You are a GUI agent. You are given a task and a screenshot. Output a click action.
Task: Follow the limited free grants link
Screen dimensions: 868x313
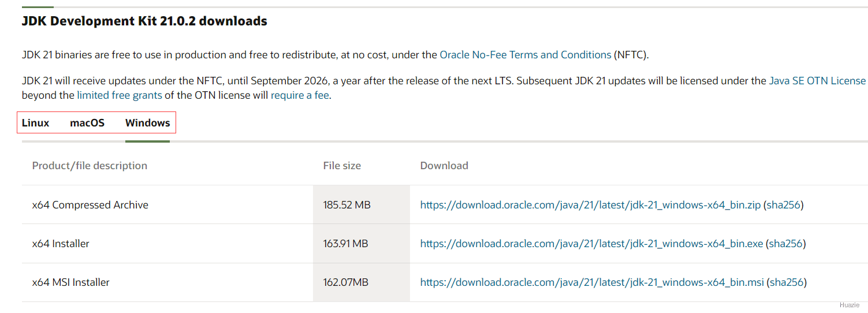[x=120, y=95]
